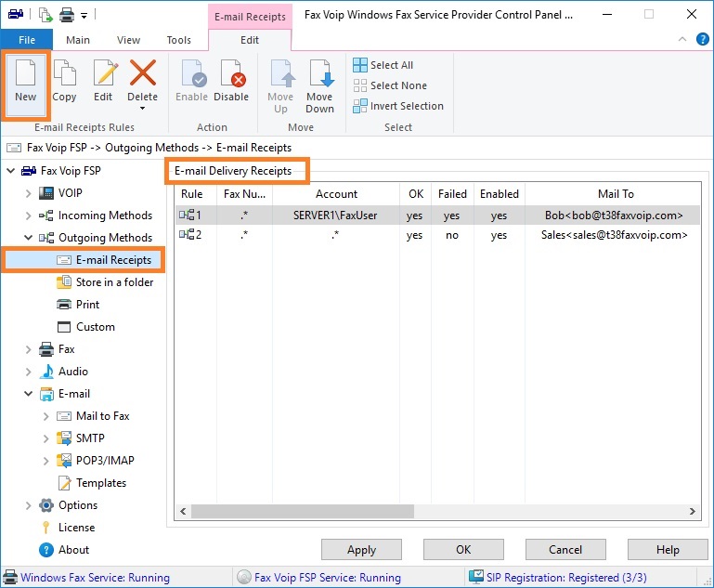This screenshot has height=588, width=714.
Task: Click the Move Up icon
Action: [283, 72]
